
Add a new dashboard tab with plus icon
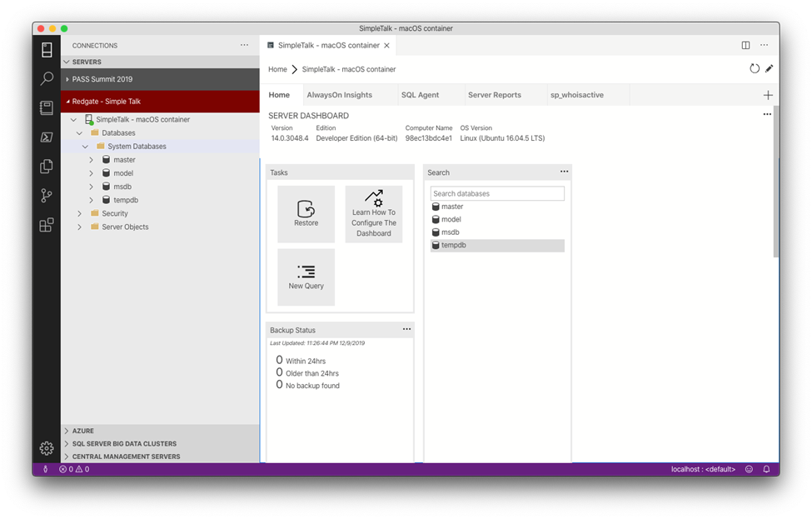768,95
